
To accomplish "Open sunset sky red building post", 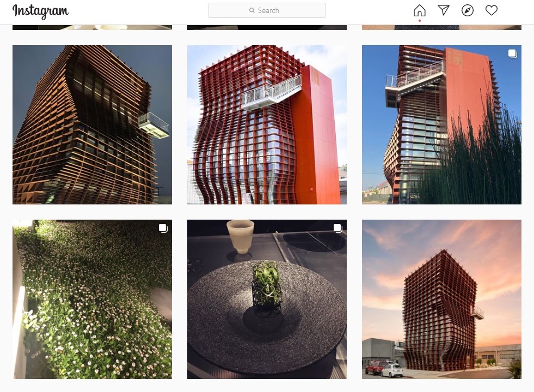I will [441, 299].
